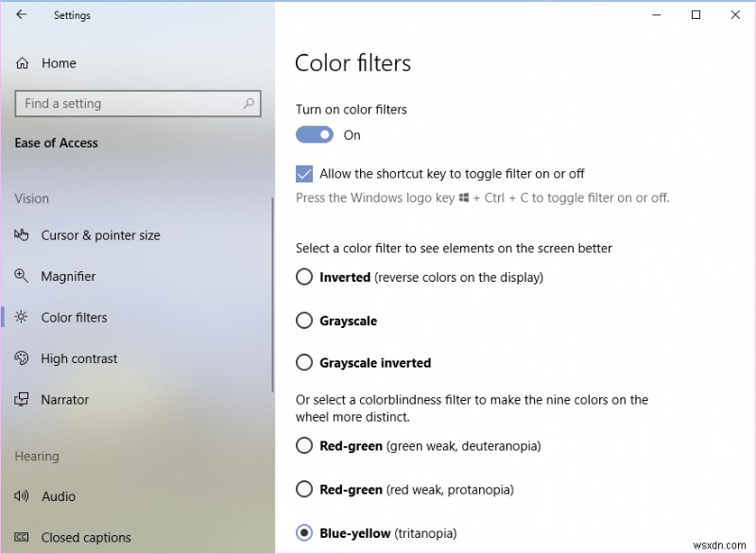The height and width of the screenshot is (554, 756).
Task: Choose the Red-green deuteranopia filter
Action: point(304,445)
